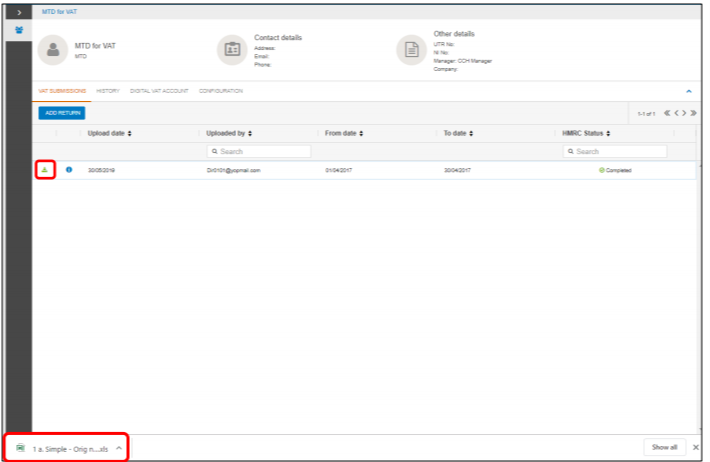The image size is (710, 462).
Task: Click the Completed status entry
Action: coord(615,170)
